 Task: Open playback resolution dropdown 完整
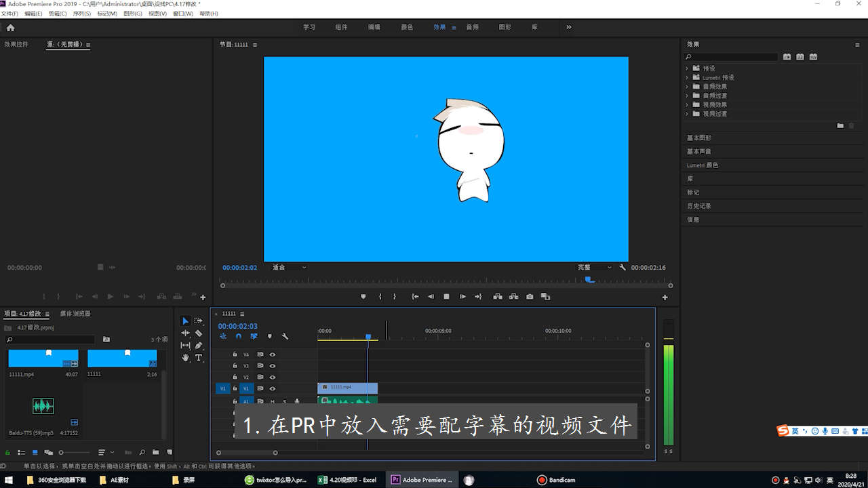tap(594, 267)
